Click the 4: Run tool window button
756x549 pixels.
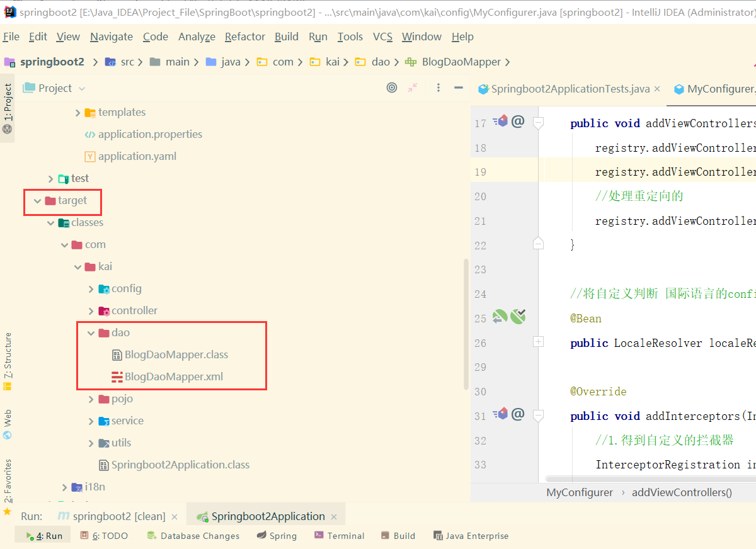point(43,536)
